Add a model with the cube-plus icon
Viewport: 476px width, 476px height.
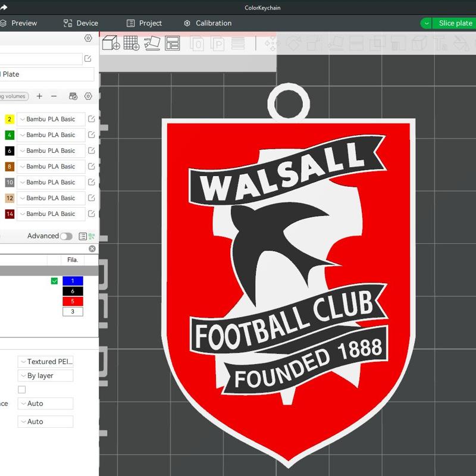111,43
